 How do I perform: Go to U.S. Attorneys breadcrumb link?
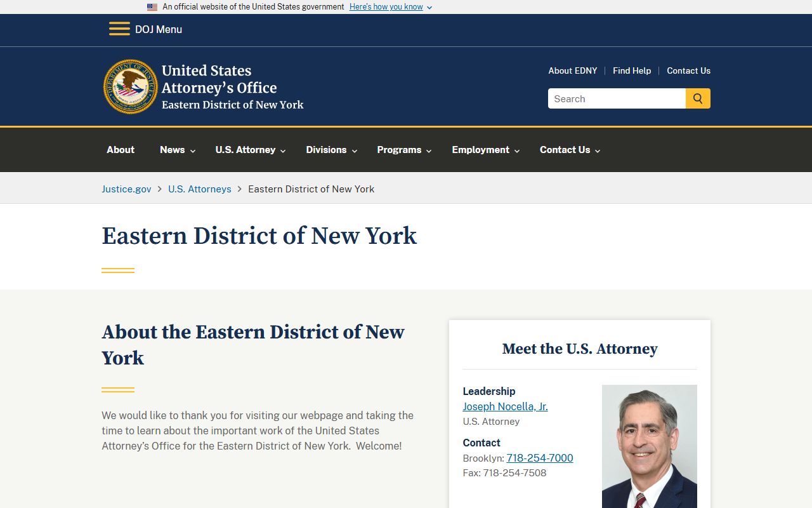coord(200,189)
